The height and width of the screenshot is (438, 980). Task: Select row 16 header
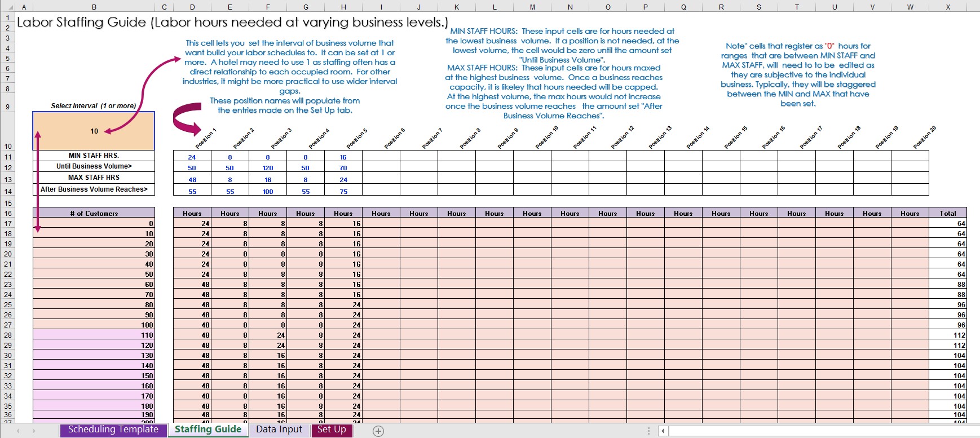[8, 213]
